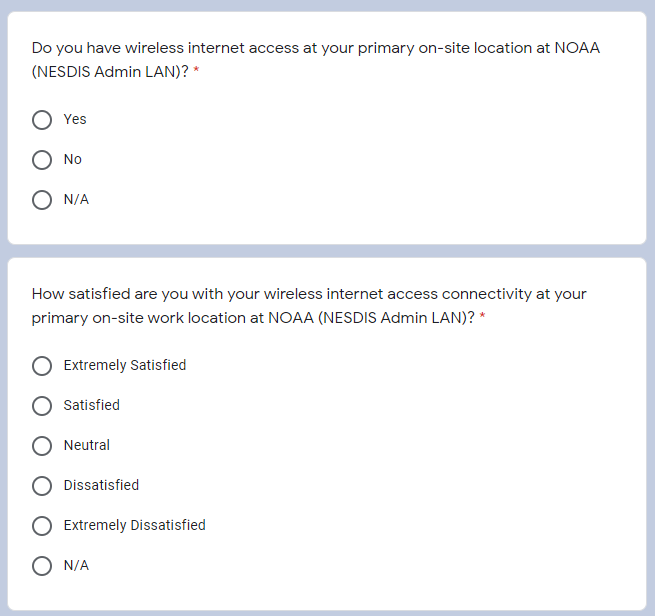The image size is (655, 616).
Task: Choose the 'Satisfied' radio circle
Action: pyautogui.click(x=42, y=406)
